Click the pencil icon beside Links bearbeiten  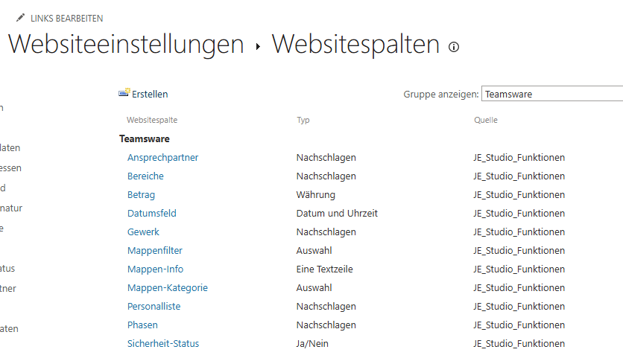coord(20,18)
